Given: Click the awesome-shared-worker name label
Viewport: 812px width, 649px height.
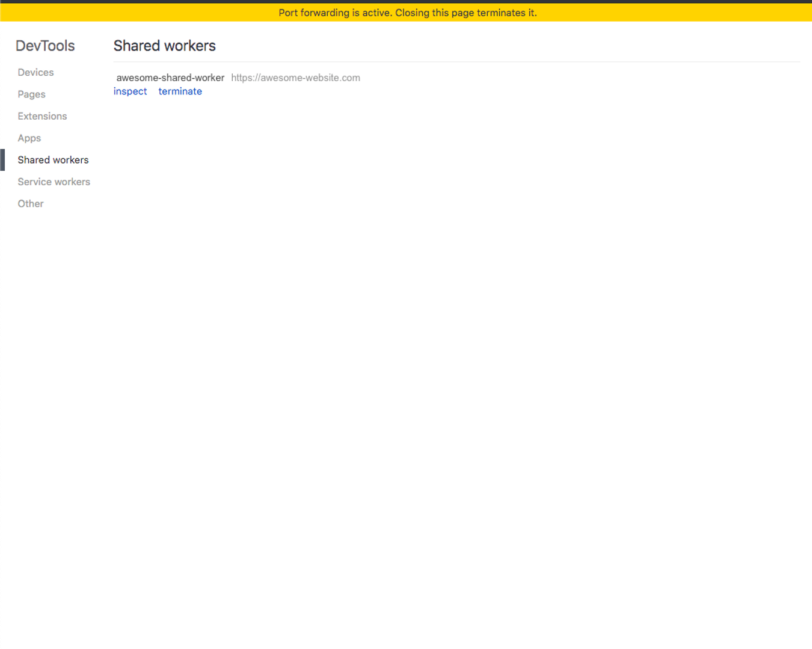Looking at the screenshot, I should pyautogui.click(x=170, y=78).
